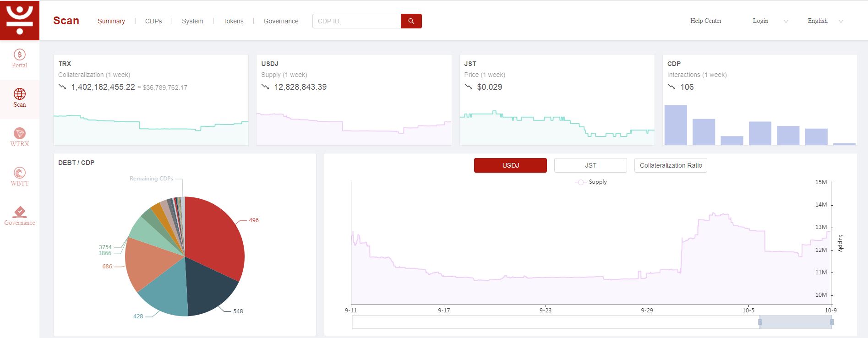The height and width of the screenshot is (338, 868).
Task: Switch chart to USDJ
Action: 510,165
